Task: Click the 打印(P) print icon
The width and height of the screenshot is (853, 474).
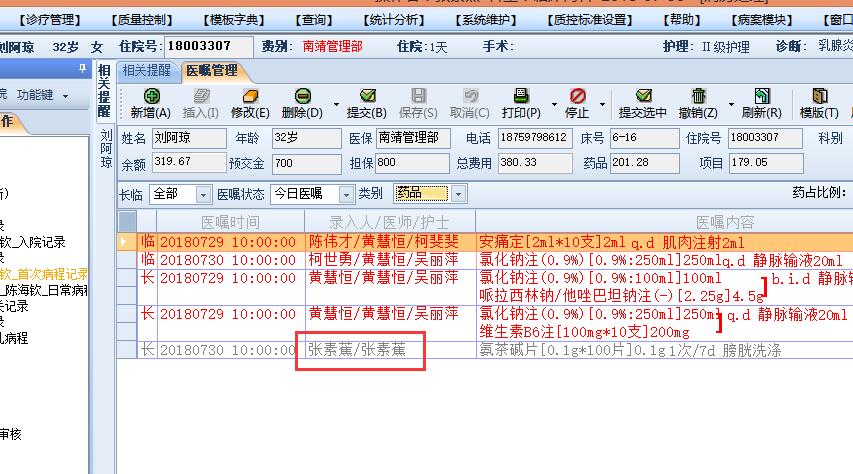Action: point(521,96)
